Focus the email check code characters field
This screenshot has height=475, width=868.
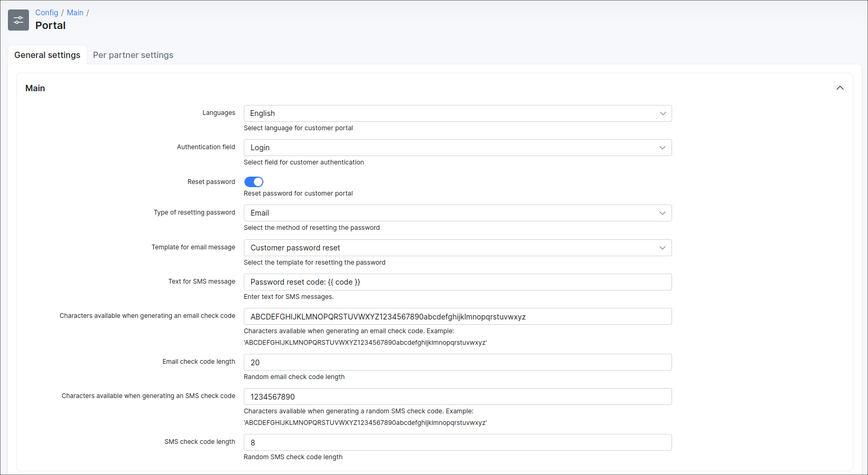tap(457, 316)
